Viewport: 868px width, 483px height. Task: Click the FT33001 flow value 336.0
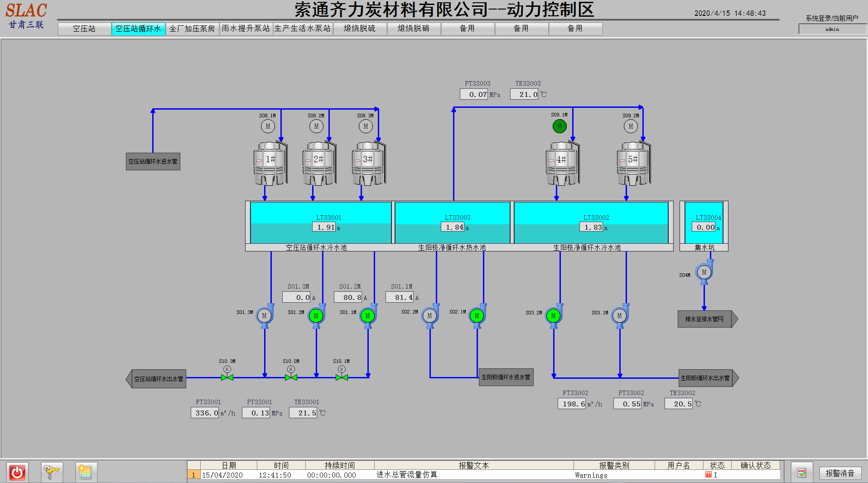pos(205,413)
